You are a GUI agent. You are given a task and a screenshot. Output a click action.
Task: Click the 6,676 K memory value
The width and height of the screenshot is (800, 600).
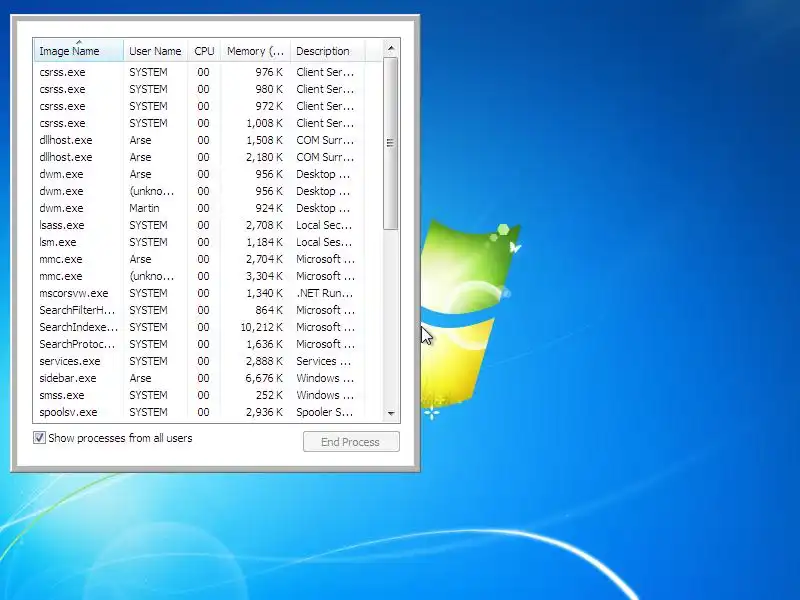[x=264, y=378]
